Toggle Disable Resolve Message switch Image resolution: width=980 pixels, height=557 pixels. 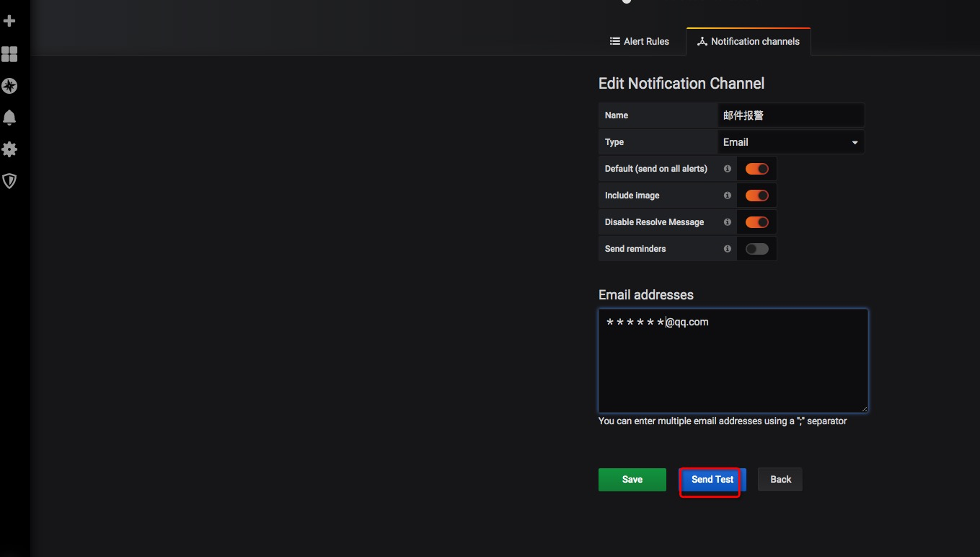[756, 222]
